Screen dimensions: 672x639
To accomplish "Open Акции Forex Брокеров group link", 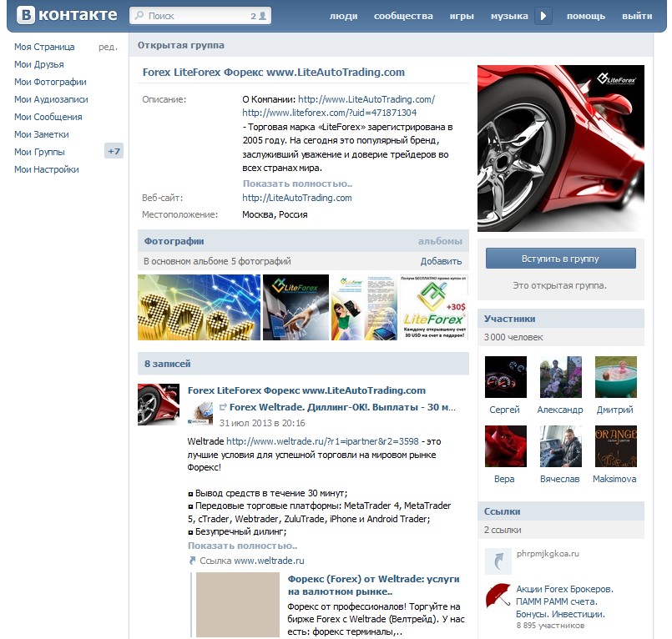I will (564, 601).
